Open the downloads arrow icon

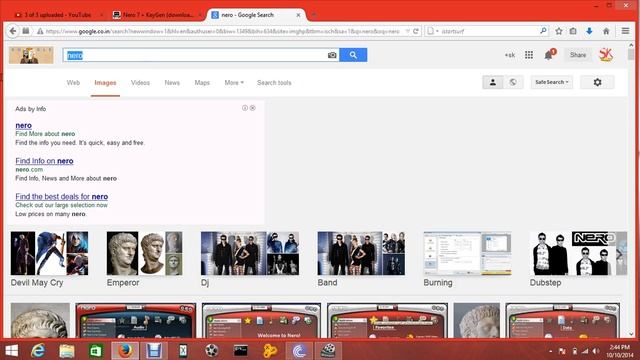[589, 31]
